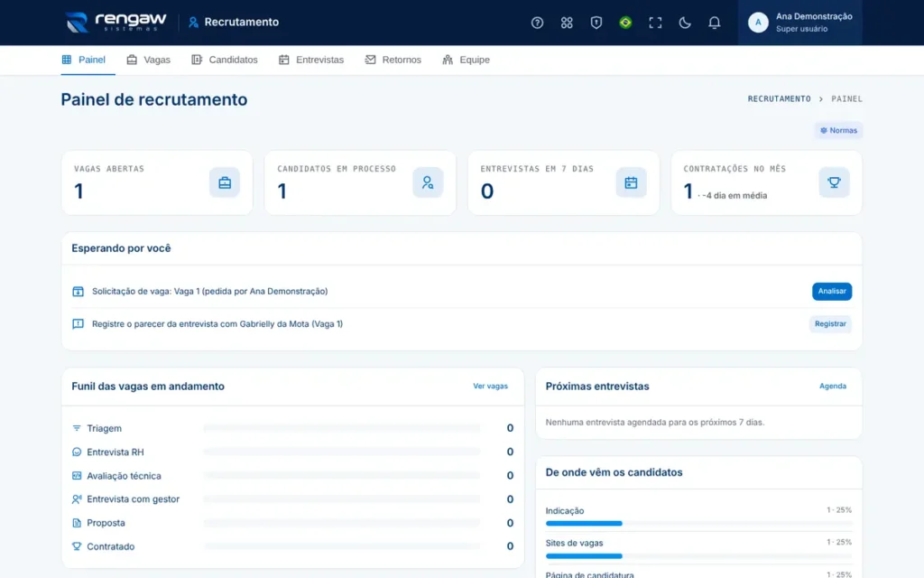Click 'Nenhuma entrevista agendada' message
The height and width of the screenshot is (578, 924).
click(655, 423)
